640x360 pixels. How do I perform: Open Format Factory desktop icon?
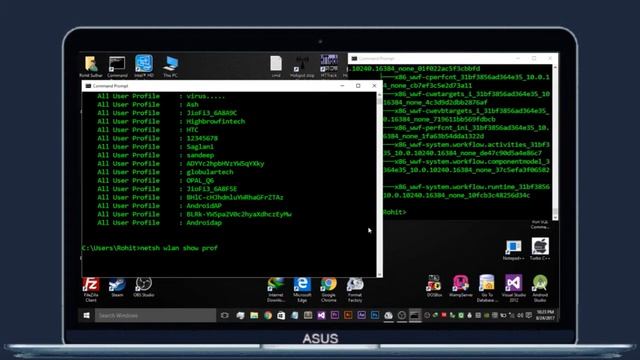click(355, 289)
